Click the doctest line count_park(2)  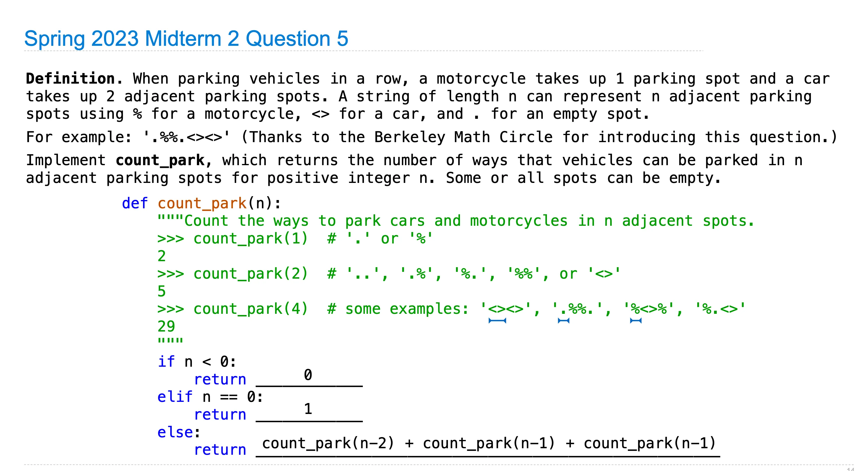tap(250, 274)
